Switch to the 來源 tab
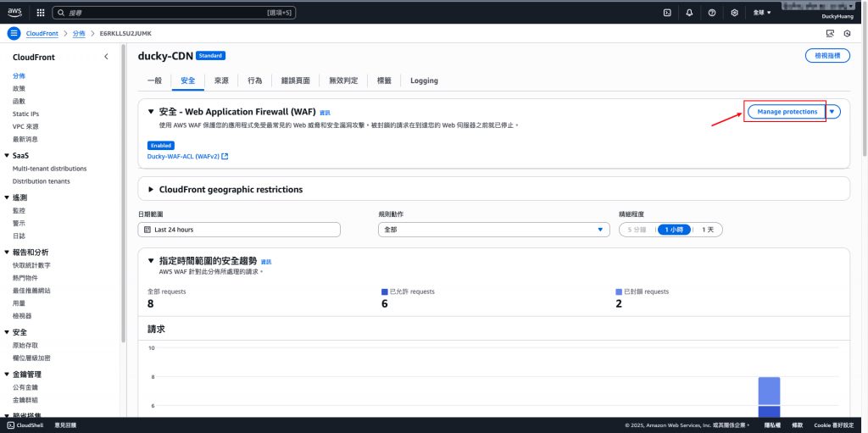Image resolution: width=868 pixels, height=433 pixels. click(x=221, y=80)
